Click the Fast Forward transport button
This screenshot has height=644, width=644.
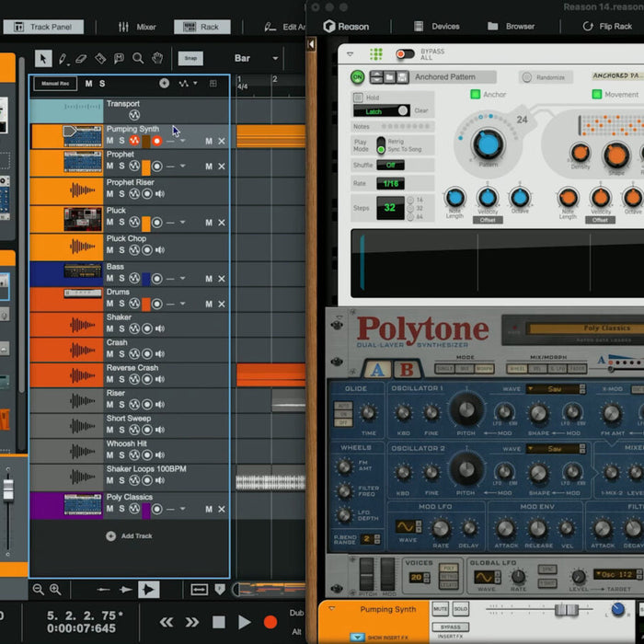[191, 622]
